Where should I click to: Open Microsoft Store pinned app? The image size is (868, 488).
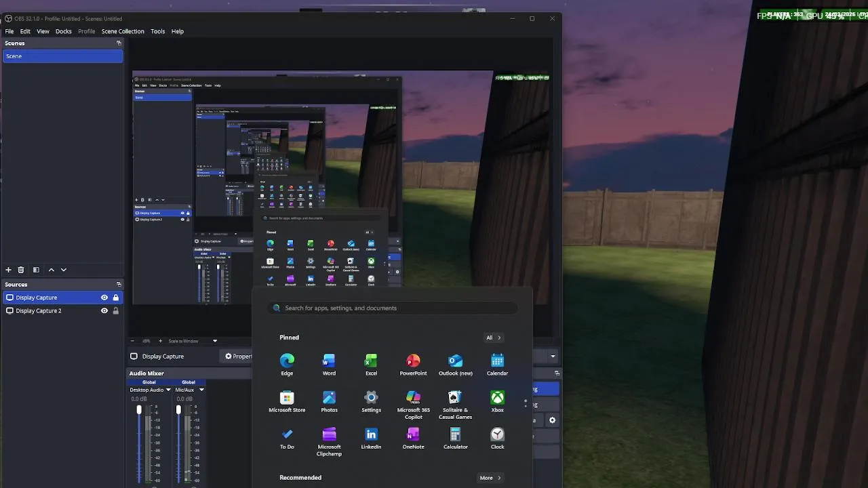point(287,401)
